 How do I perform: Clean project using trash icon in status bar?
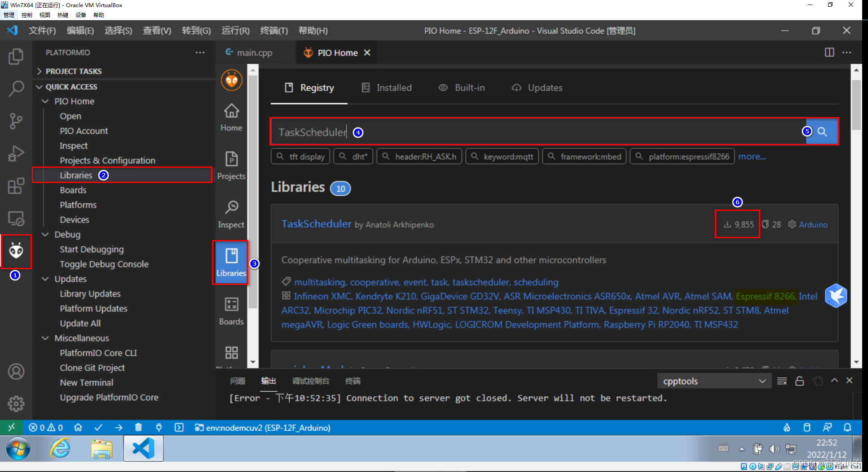[x=138, y=427]
